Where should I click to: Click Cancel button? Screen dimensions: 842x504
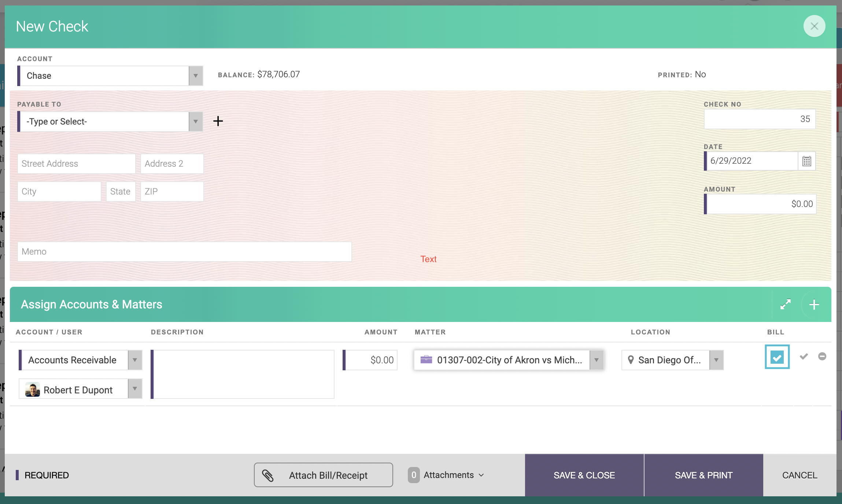pyautogui.click(x=800, y=475)
